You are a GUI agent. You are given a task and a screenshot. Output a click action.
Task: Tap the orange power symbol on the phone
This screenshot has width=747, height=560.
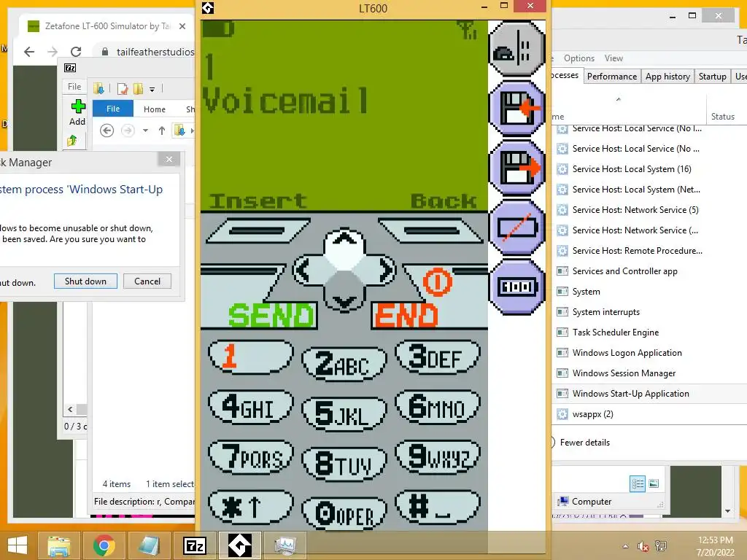pyautogui.click(x=437, y=282)
